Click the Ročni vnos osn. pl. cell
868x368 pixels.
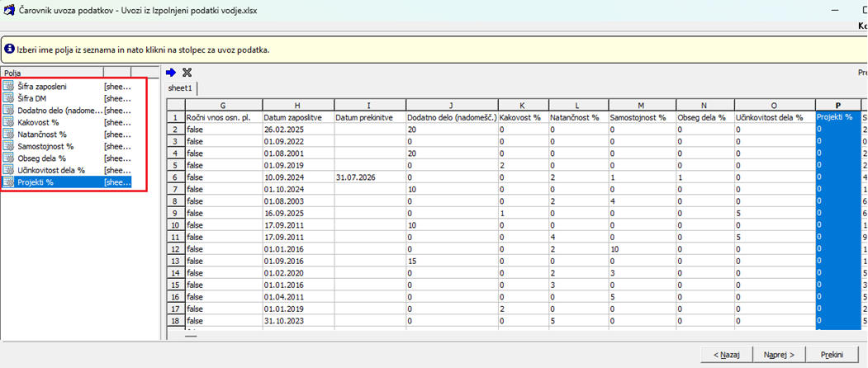point(224,117)
